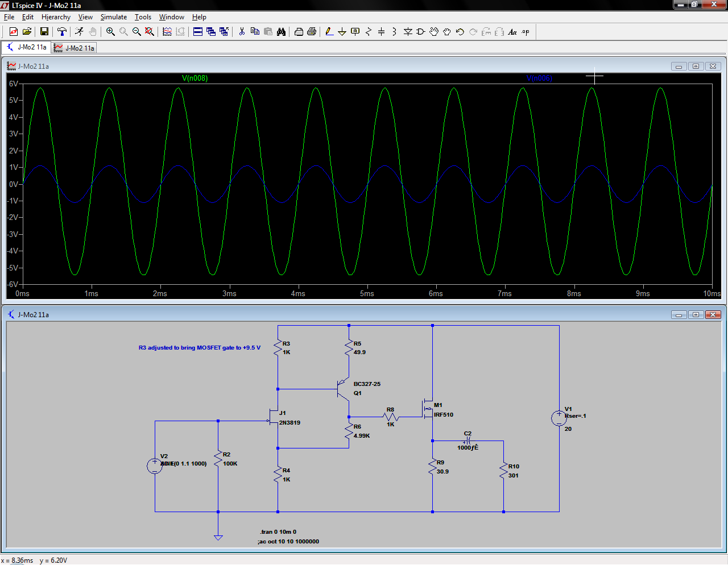Open the View menu
The image size is (728, 565).
[85, 17]
